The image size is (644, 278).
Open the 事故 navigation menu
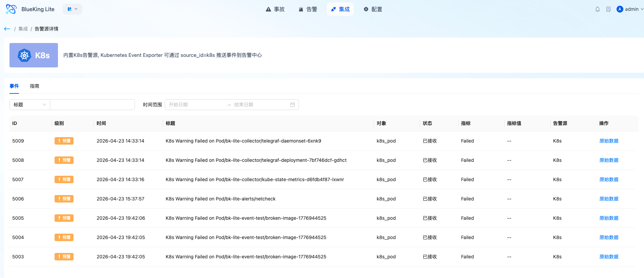[x=275, y=9]
